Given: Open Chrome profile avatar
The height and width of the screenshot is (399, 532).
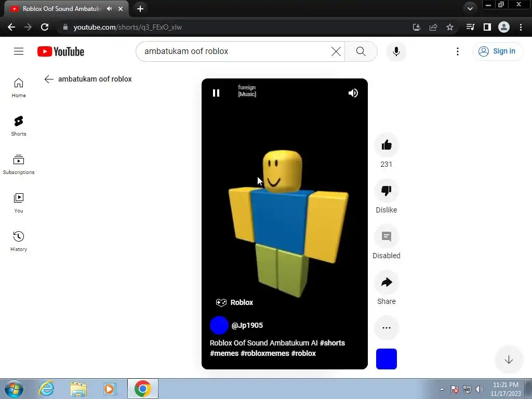Looking at the screenshot, I should 504,27.
